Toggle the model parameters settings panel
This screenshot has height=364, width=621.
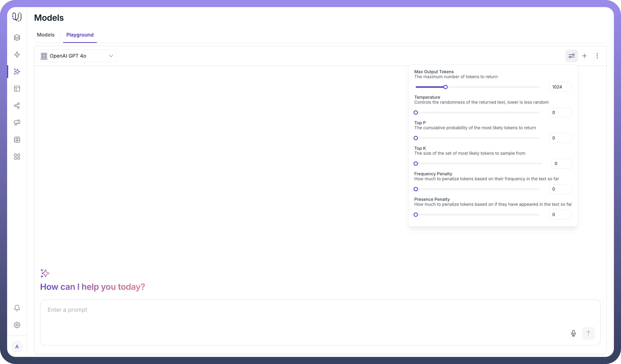[x=571, y=56]
